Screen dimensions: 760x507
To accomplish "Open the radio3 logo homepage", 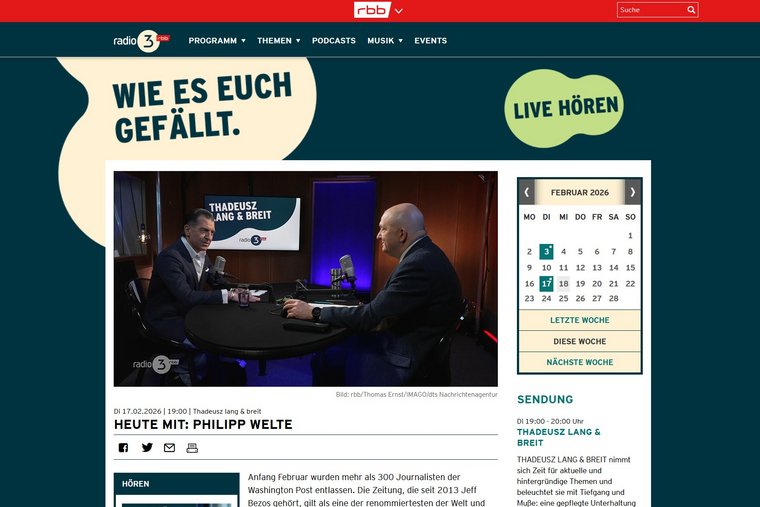I will [x=141, y=41].
